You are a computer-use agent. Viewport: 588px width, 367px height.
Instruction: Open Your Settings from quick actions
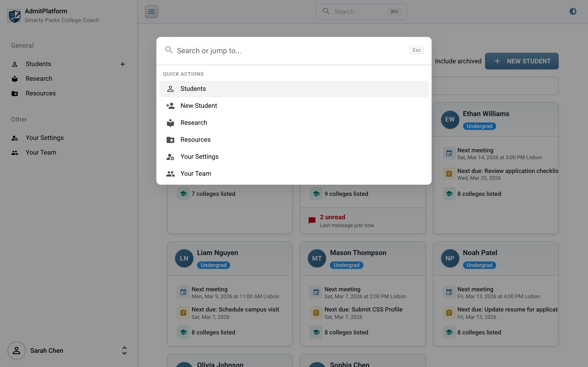pyautogui.click(x=199, y=157)
